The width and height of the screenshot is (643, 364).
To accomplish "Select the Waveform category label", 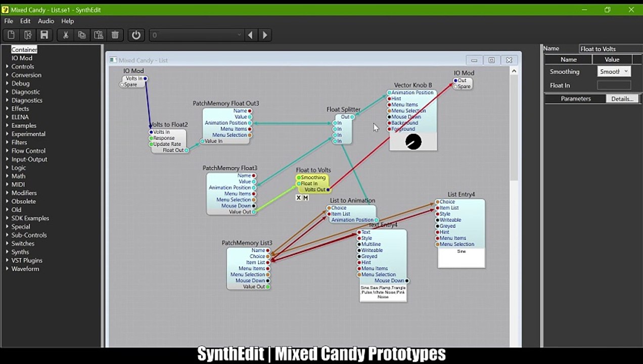I will (x=25, y=268).
